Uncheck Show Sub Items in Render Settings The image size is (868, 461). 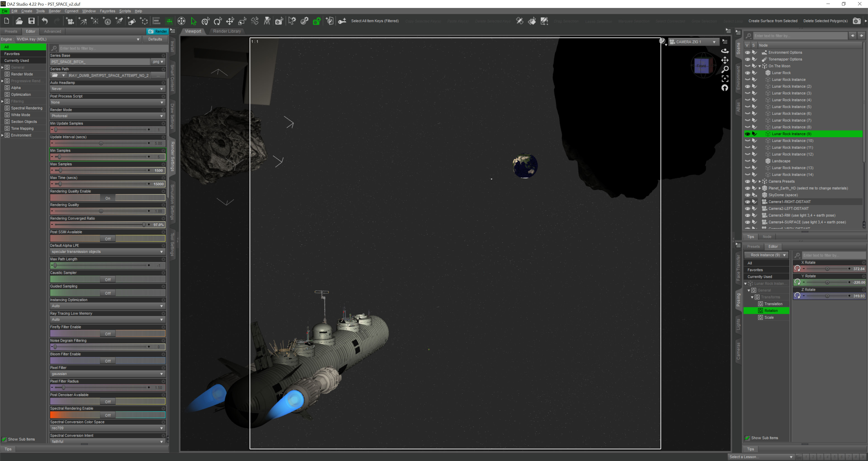(4, 440)
